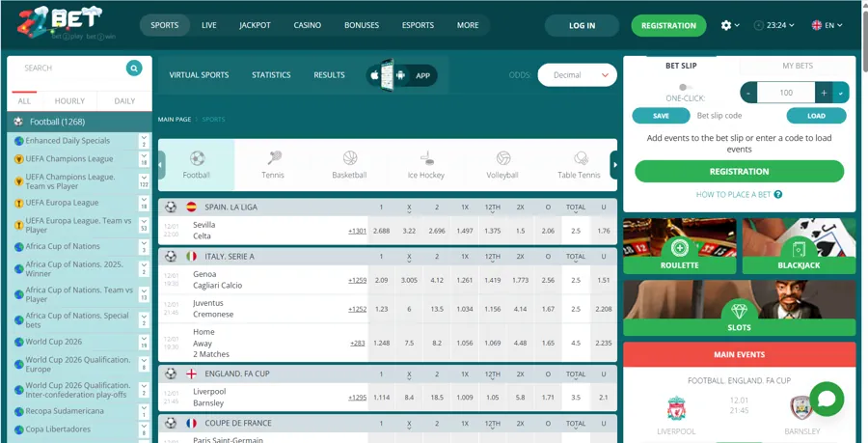Expand World Cup 2026 list
Image resolution: width=868 pixels, height=443 pixels.
144,342
